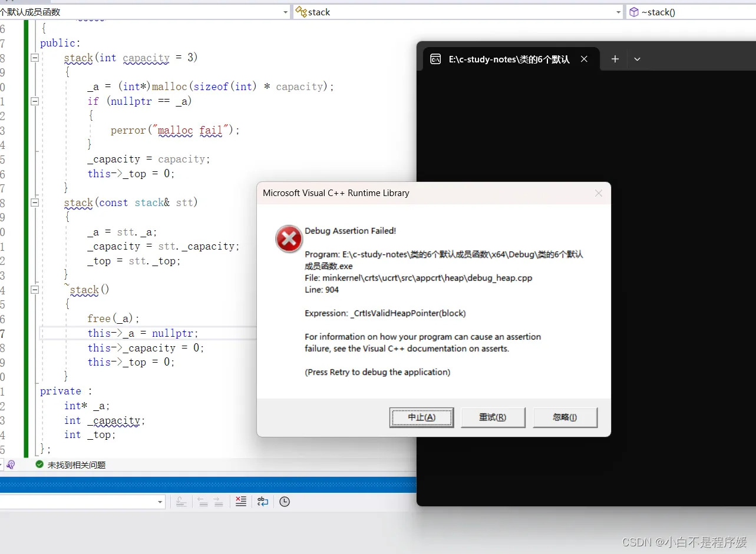
Task: Click the int _capacity; member declaration
Action: [x=105, y=420]
